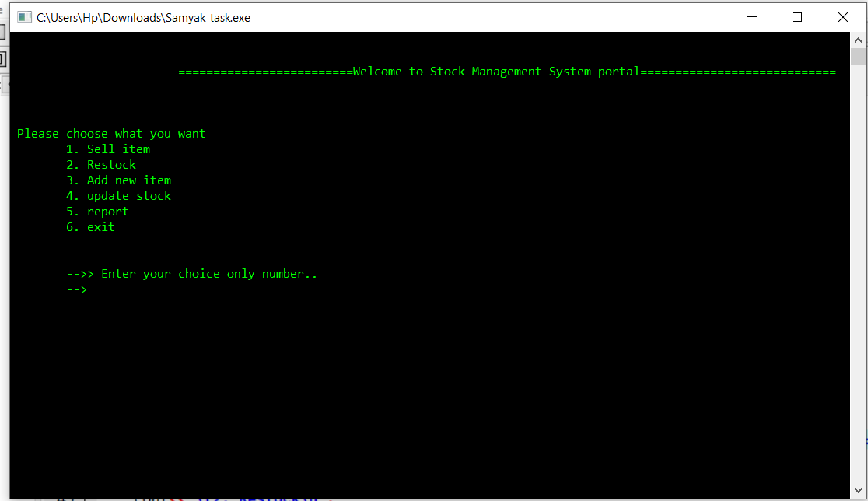
Task: Click the 'Enter your choice only number..' prompt
Action: 209,274
